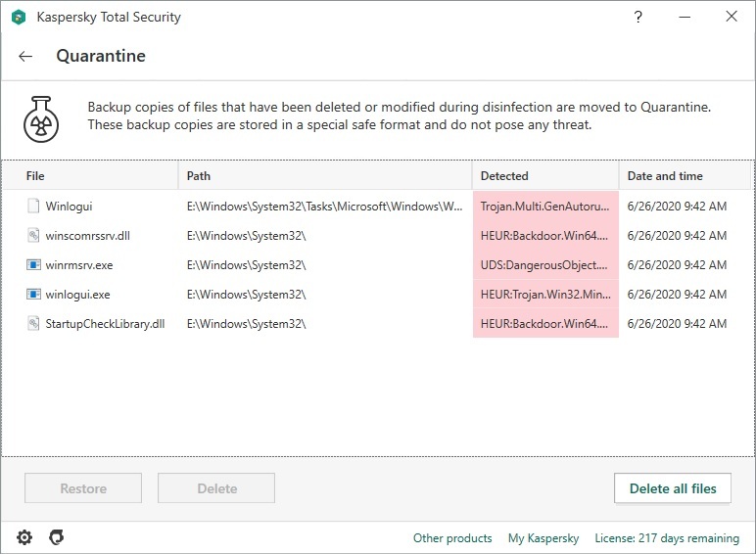Click the date cell of the Winlogui row
The height and width of the screenshot is (554, 756).
677,207
